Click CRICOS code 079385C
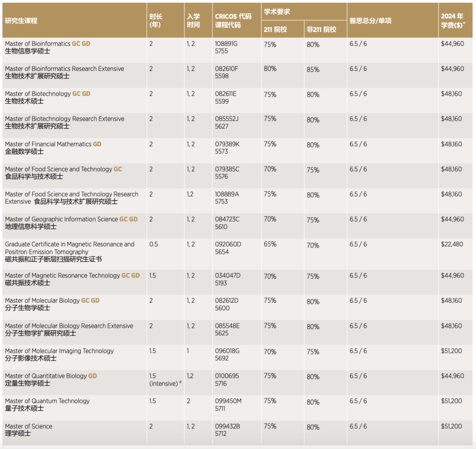This screenshot has height=449, width=476. [227, 169]
